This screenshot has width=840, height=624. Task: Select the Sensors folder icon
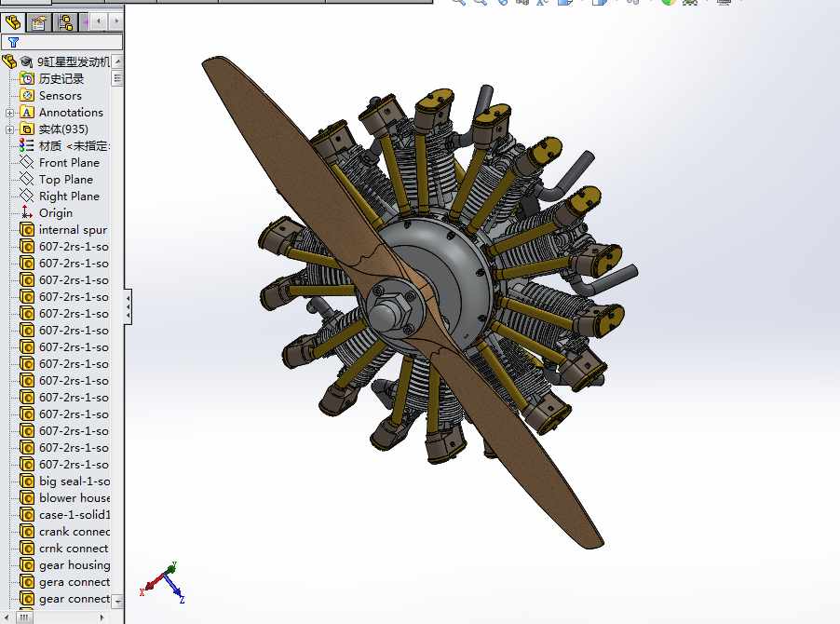(x=27, y=96)
